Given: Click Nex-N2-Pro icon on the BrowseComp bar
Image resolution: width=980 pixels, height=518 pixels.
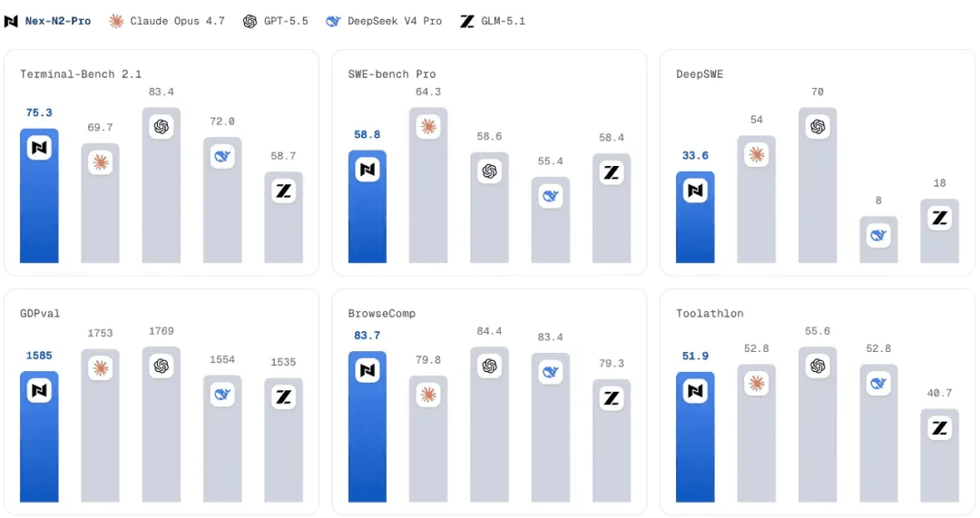Looking at the screenshot, I should click(x=367, y=370).
